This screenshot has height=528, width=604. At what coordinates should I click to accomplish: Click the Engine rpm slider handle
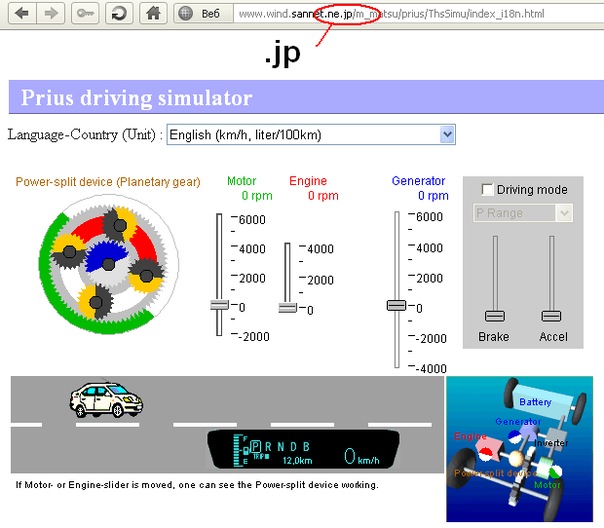click(x=288, y=308)
